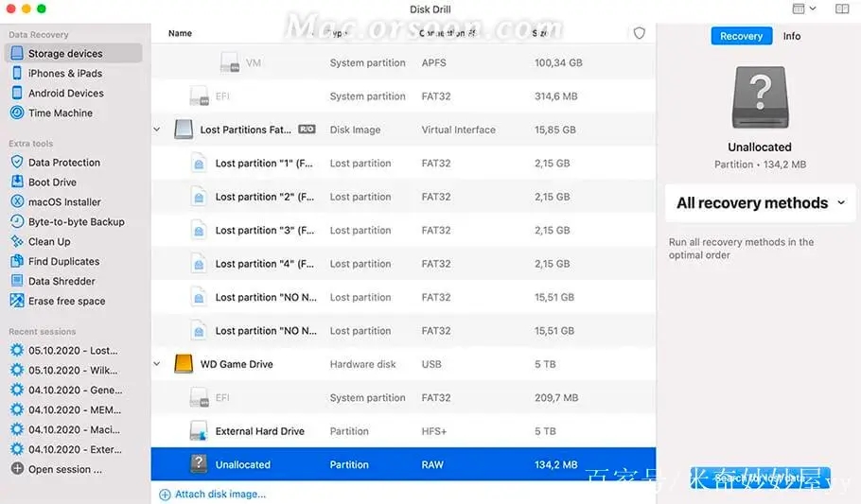Image resolution: width=861 pixels, height=504 pixels.
Task: Open Find Duplicates tool icon
Action: 17,261
